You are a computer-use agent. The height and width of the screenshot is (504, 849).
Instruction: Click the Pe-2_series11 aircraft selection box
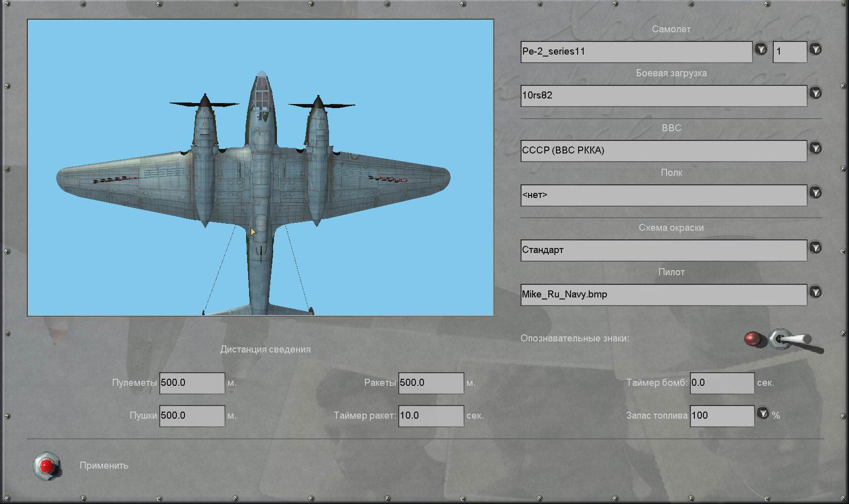[636, 52]
